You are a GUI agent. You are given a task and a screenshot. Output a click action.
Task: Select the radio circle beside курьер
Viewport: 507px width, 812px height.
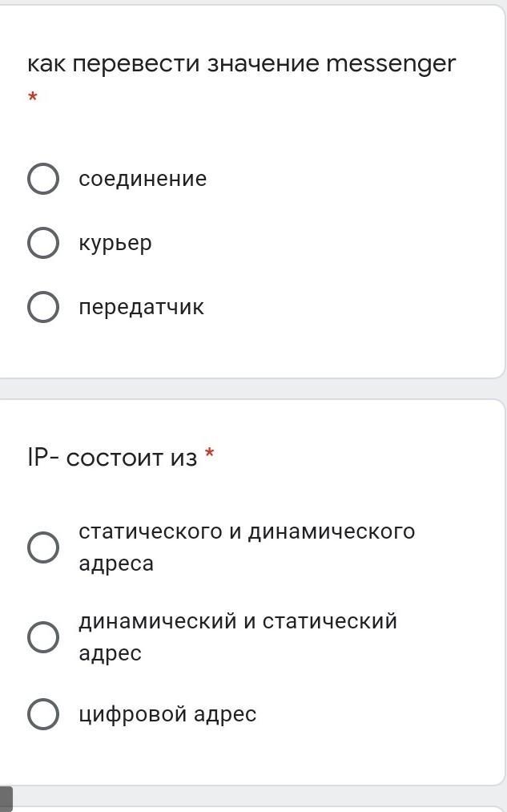coord(43,243)
